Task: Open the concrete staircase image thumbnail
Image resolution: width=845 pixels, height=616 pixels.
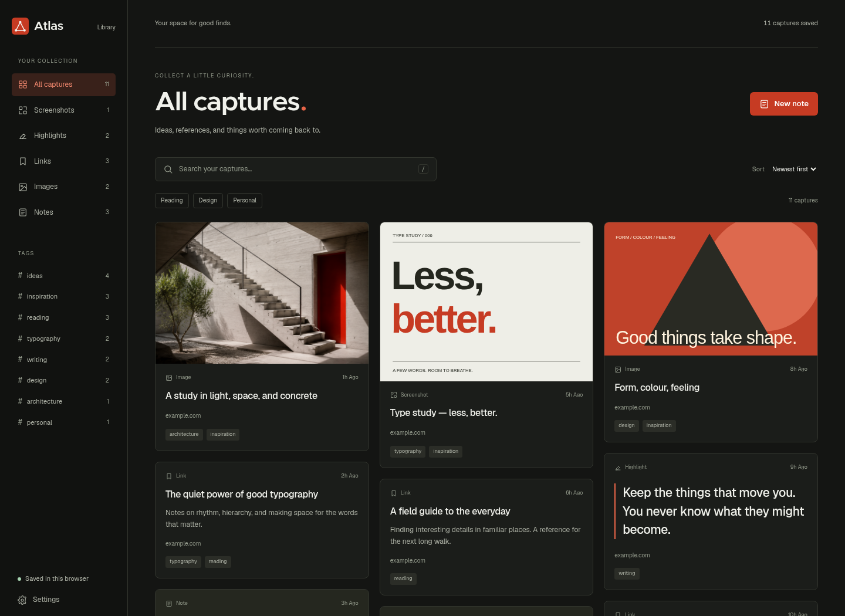Action: [262, 293]
